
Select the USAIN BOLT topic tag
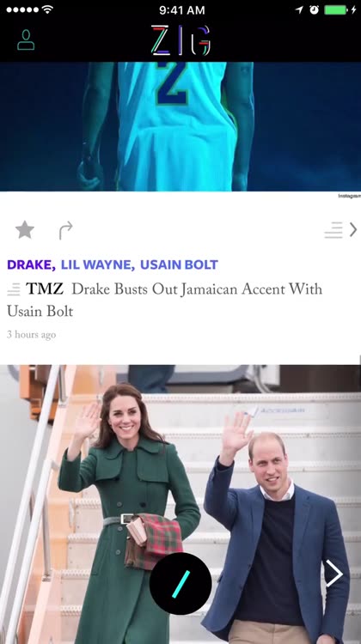click(179, 265)
